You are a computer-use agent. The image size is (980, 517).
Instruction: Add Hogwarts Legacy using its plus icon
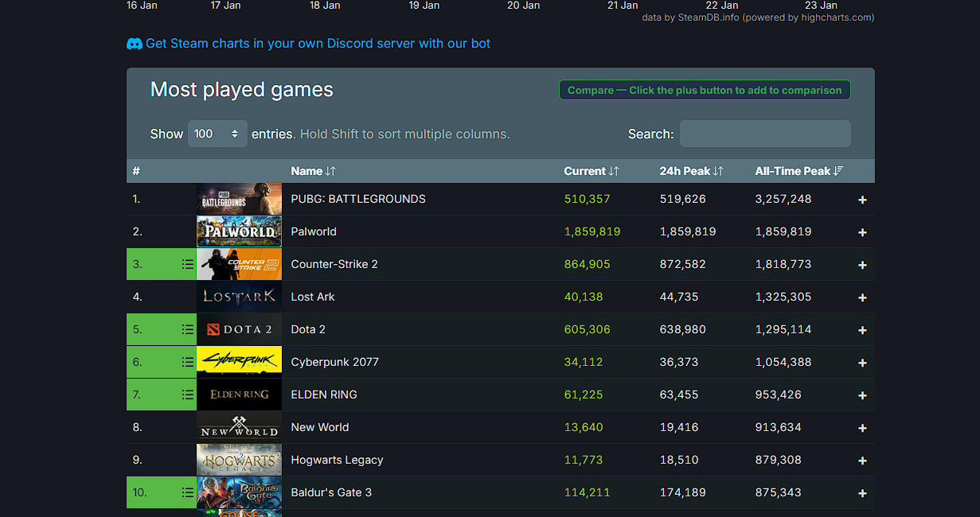862,460
